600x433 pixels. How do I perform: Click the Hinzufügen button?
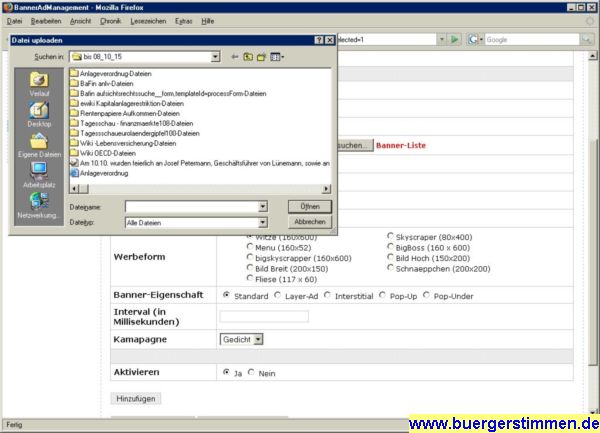(x=136, y=399)
